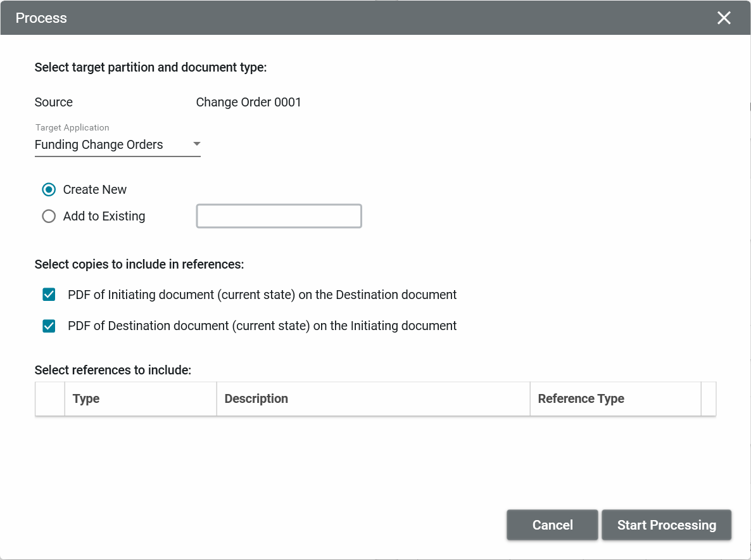Image resolution: width=751 pixels, height=560 pixels.
Task: Select the Create New radio button
Action: point(49,189)
